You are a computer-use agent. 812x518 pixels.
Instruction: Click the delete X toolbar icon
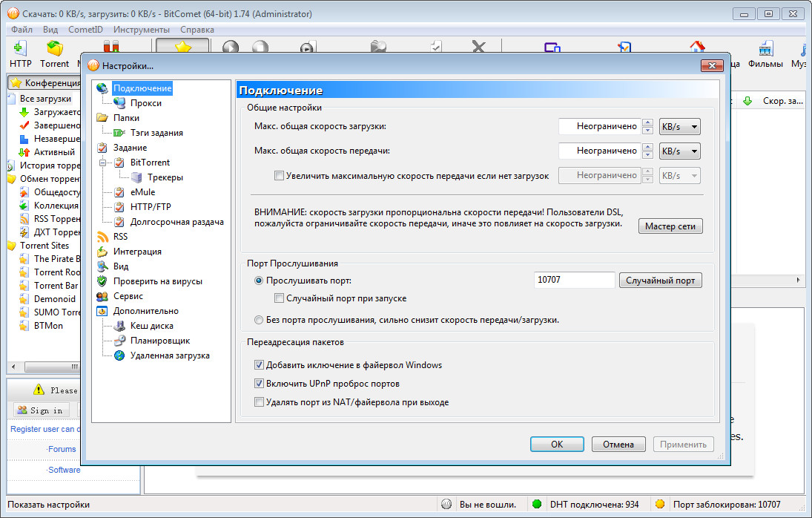[x=478, y=47]
